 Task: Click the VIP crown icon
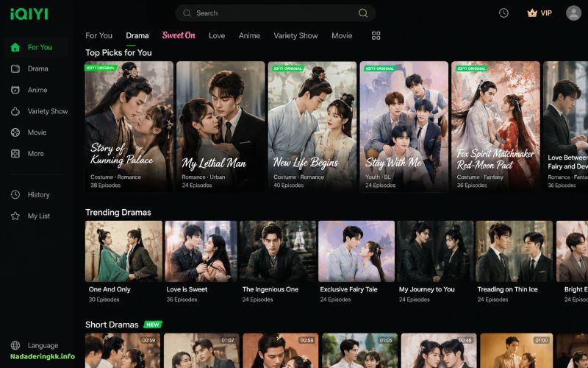pos(532,13)
